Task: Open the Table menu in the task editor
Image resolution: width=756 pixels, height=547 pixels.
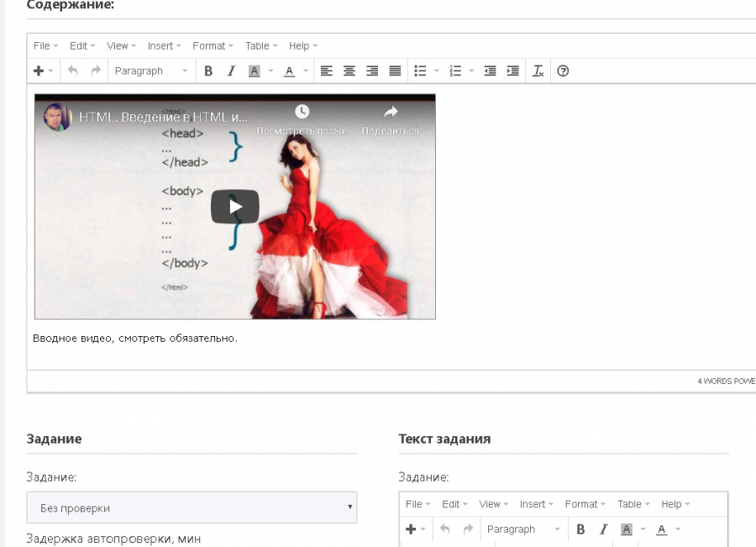Action: point(633,504)
